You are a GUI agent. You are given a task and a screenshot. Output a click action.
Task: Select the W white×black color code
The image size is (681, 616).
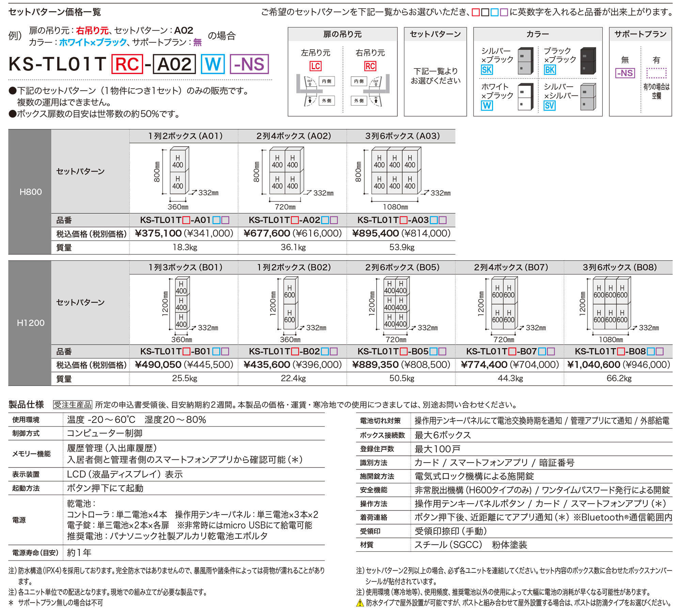(487, 106)
